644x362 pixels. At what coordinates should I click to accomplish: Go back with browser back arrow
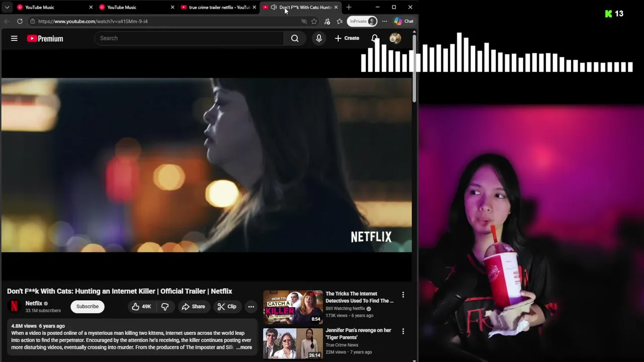7,21
